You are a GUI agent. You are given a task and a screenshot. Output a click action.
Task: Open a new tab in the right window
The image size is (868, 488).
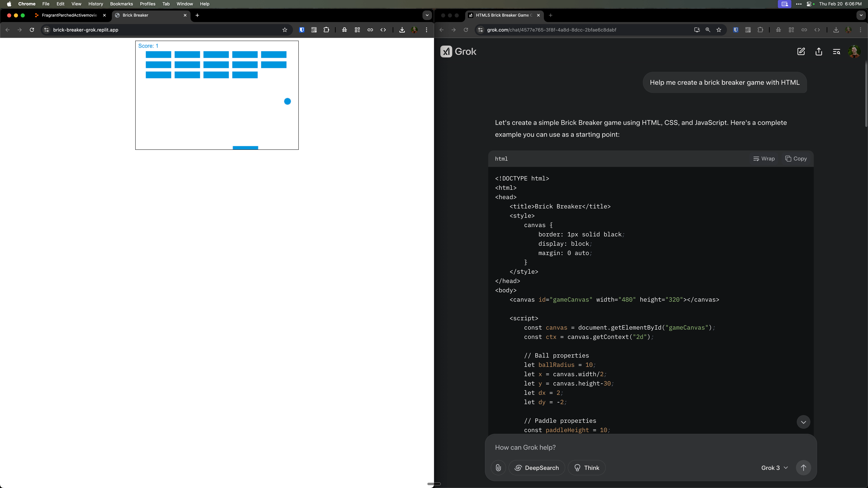550,15
